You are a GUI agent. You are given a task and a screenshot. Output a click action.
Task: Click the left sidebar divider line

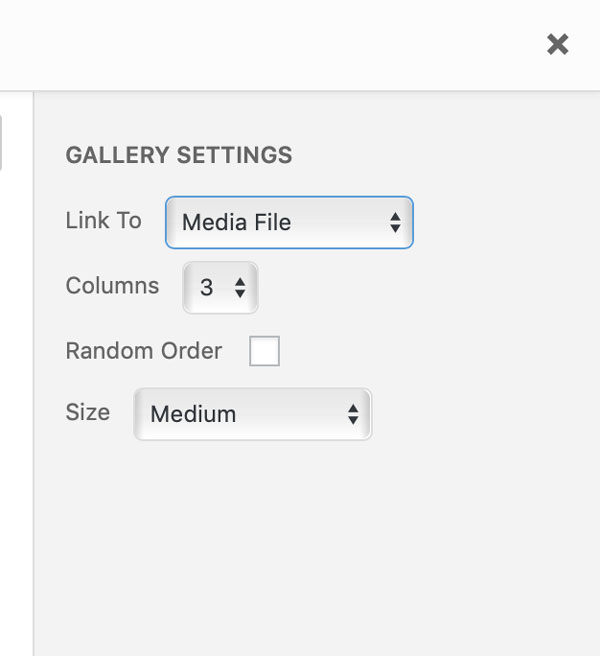point(33,400)
